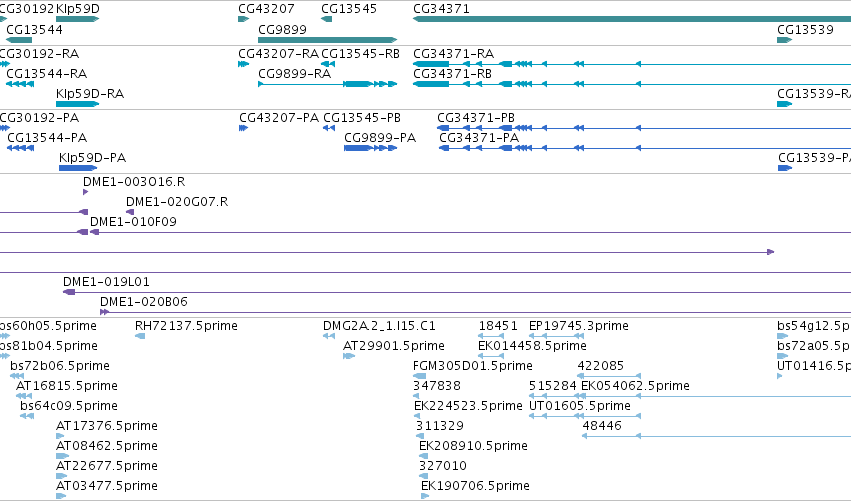The height and width of the screenshot is (501, 851).
Task: Select the Klp59D-PA protein bar
Action: (78, 168)
